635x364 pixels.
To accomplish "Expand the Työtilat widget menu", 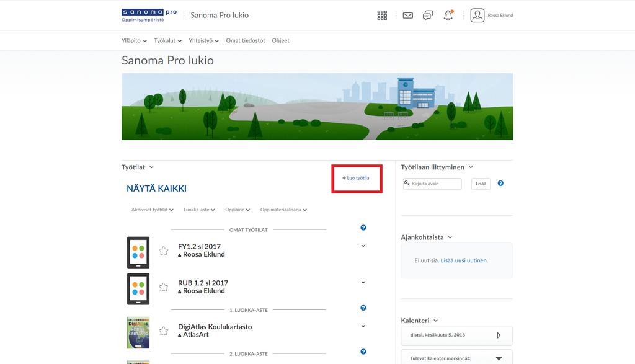I will (x=151, y=167).
